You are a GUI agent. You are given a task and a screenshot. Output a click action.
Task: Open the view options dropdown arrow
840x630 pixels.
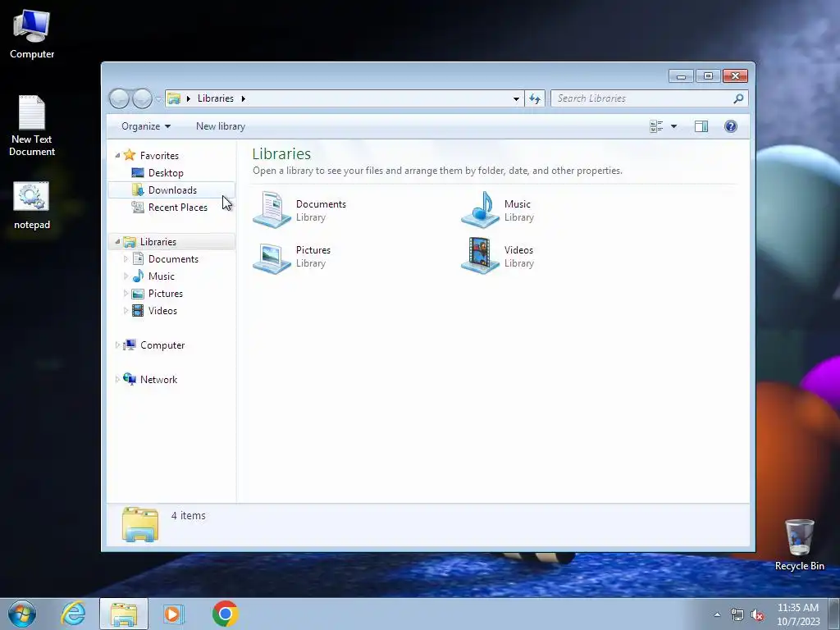click(x=674, y=126)
